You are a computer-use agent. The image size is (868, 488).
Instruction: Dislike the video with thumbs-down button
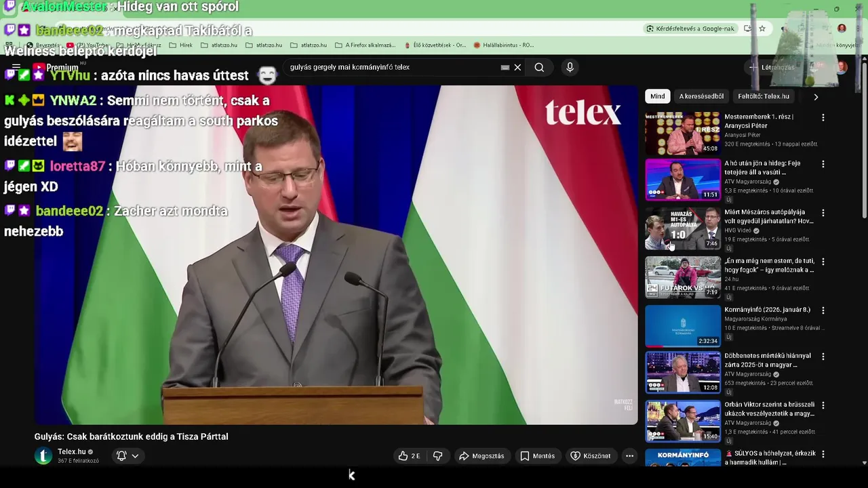[437, 456]
